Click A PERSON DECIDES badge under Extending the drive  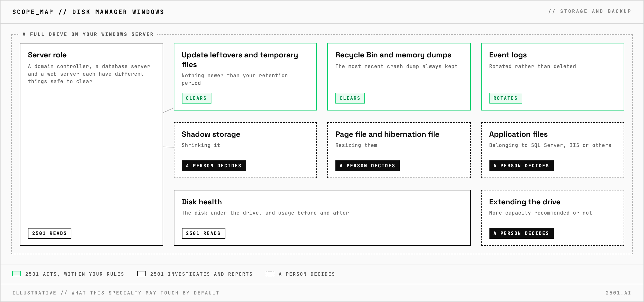click(522, 233)
